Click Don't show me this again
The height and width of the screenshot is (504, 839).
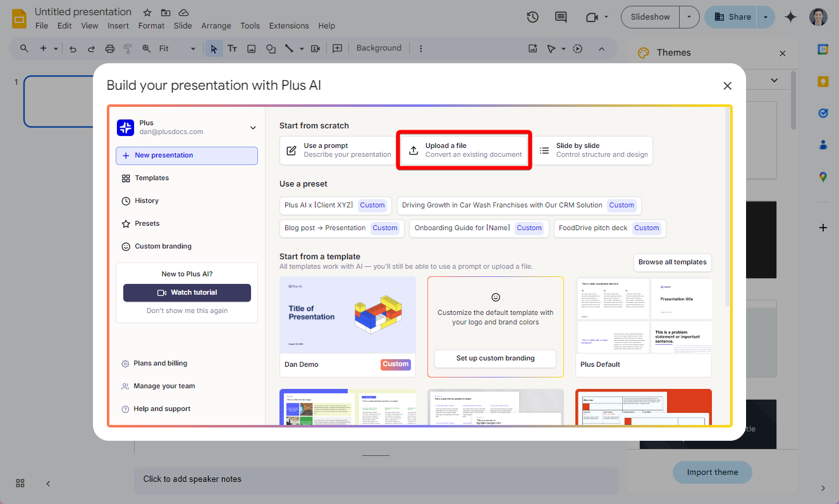tap(187, 310)
